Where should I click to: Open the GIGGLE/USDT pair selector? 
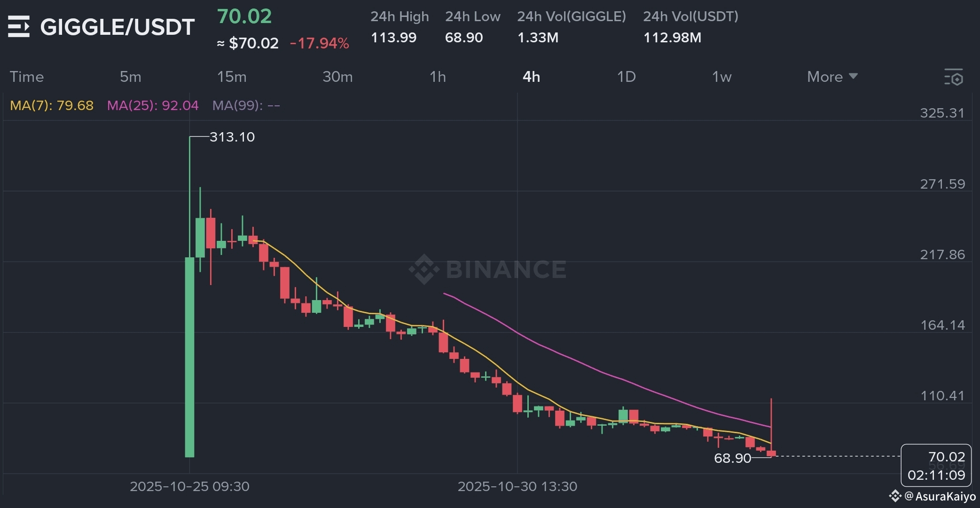pos(118,27)
